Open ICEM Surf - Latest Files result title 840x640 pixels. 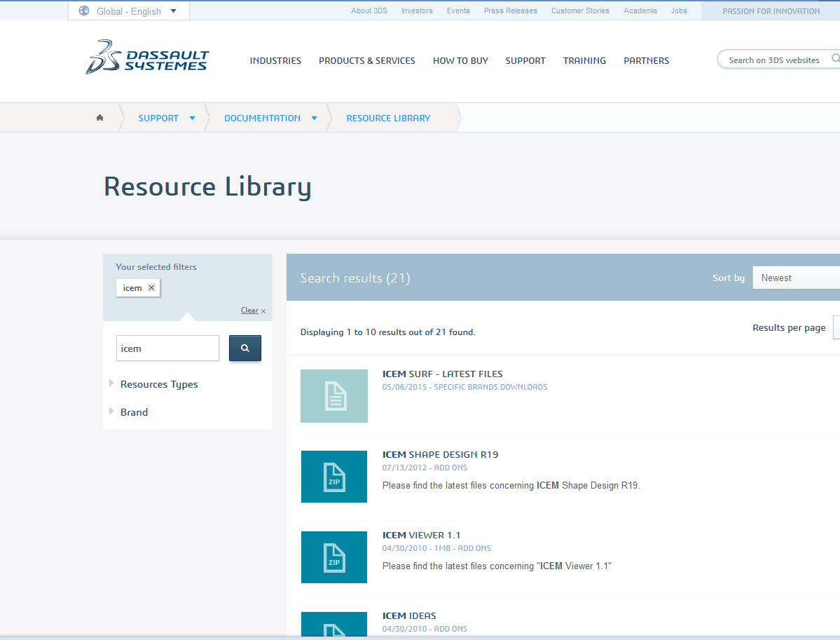443,374
